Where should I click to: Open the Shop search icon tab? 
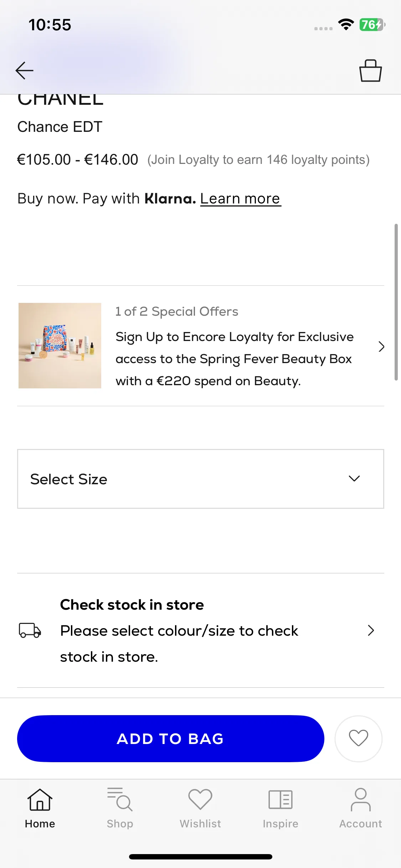120,808
